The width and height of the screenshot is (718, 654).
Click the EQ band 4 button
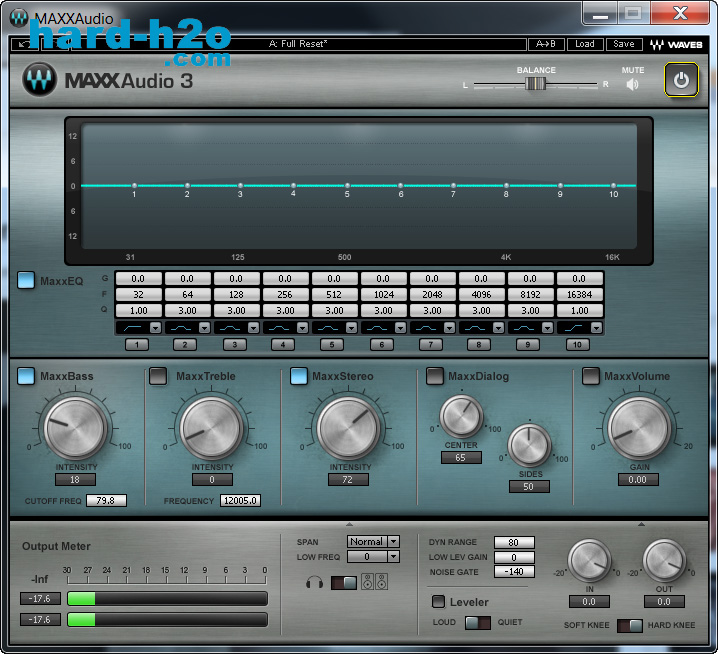click(283, 344)
